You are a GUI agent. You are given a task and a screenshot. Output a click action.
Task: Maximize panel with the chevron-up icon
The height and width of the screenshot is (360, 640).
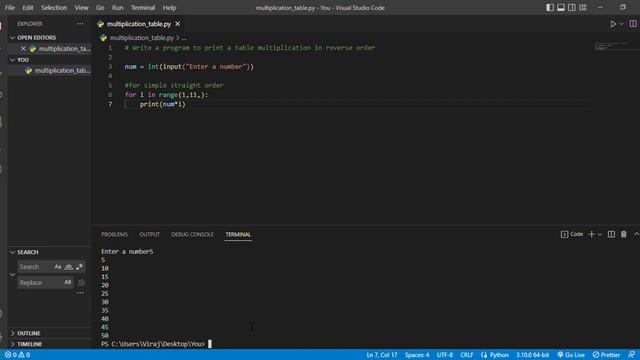[636, 234]
